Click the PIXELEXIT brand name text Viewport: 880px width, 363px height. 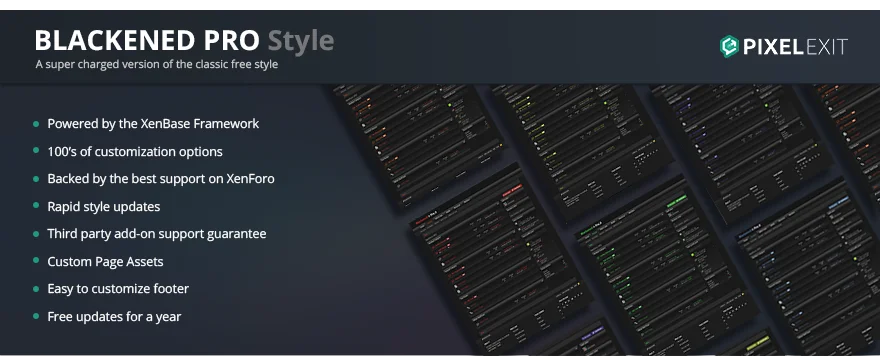(795, 47)
